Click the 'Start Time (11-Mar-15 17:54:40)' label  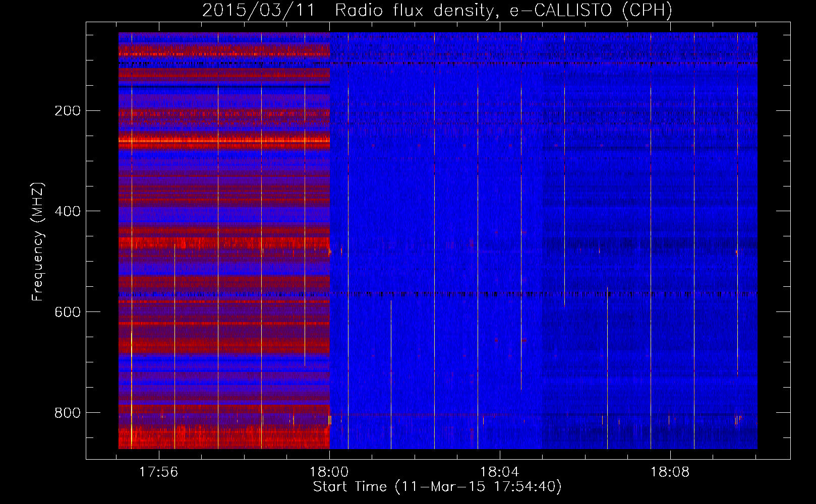437,487
